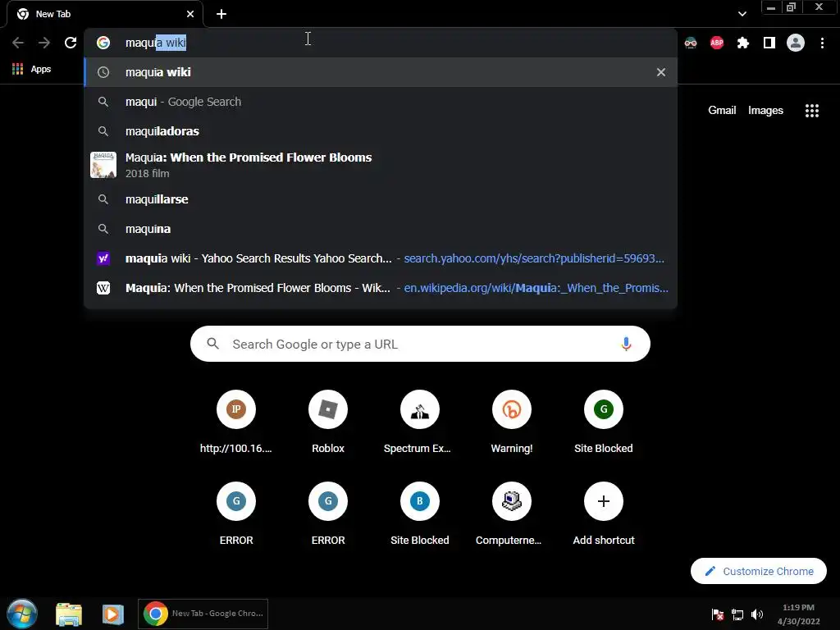This screenshot has width=840, height=630.
Task: Open the tab search chevron
Action: pos(742,14)
